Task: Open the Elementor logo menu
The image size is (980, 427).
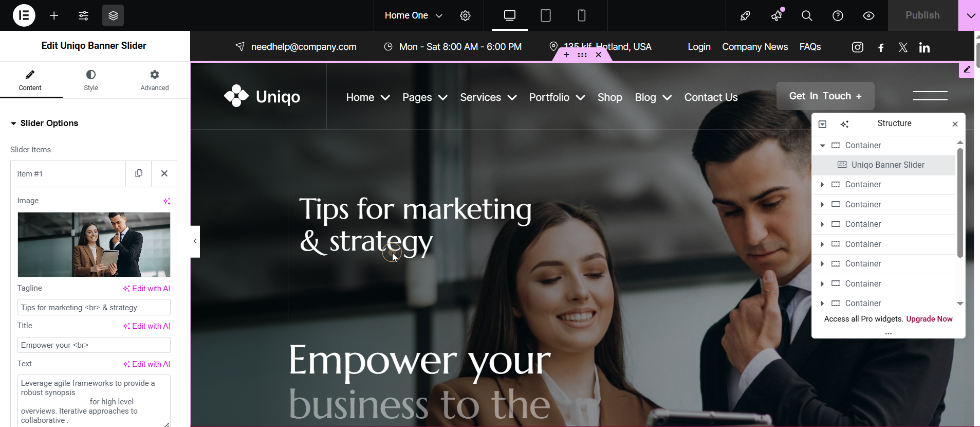Action: (x=24, y=15)
